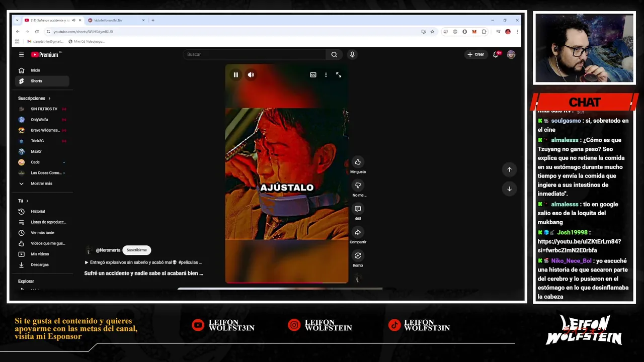Open the apps grid in bookmarks bar
The width and height of the screenshot is (644, 362).
click(17, 41)
